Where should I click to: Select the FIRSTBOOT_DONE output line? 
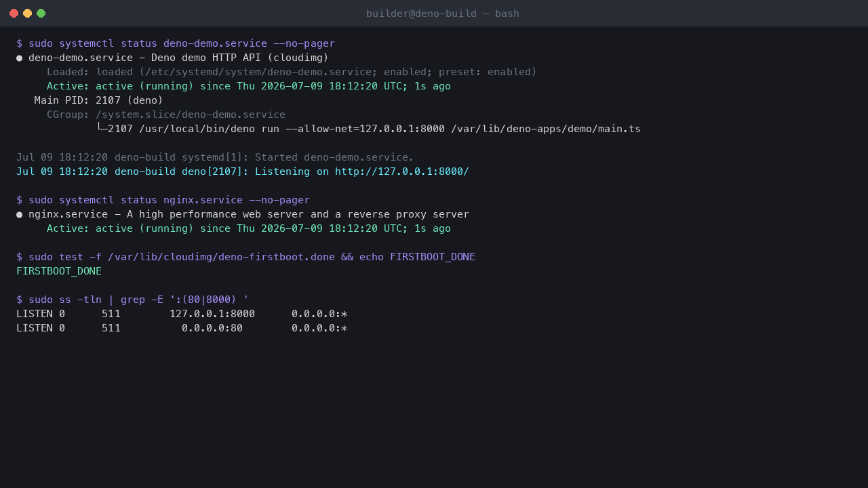pyautogui.click(x=59, y=271)
